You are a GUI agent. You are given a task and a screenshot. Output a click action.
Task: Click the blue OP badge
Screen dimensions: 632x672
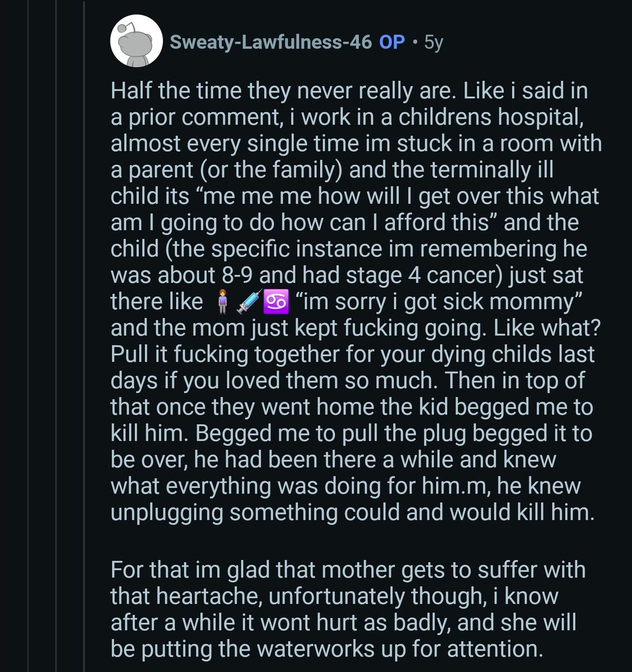point(392,43)
